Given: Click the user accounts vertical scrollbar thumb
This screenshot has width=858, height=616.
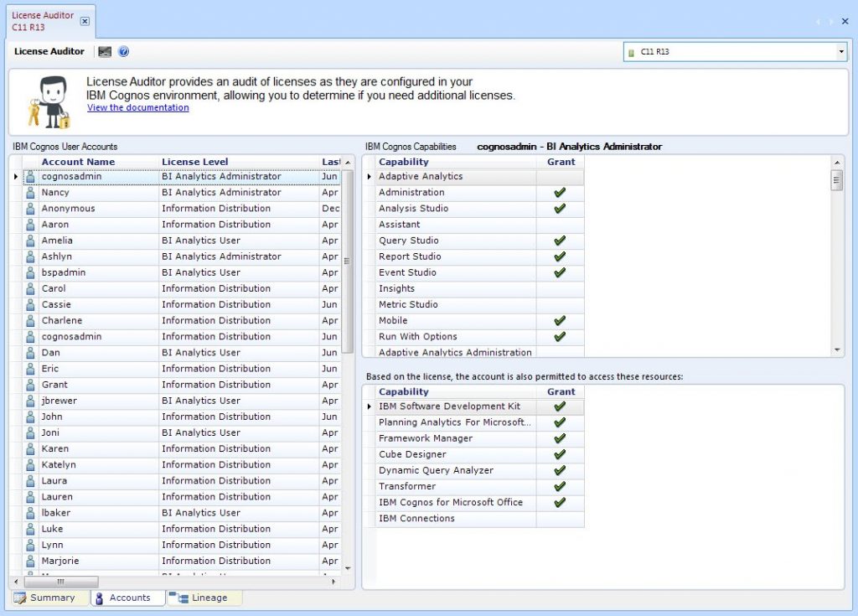Looking at the screenshot, I should pyautogui.click(x=348, y=261).
